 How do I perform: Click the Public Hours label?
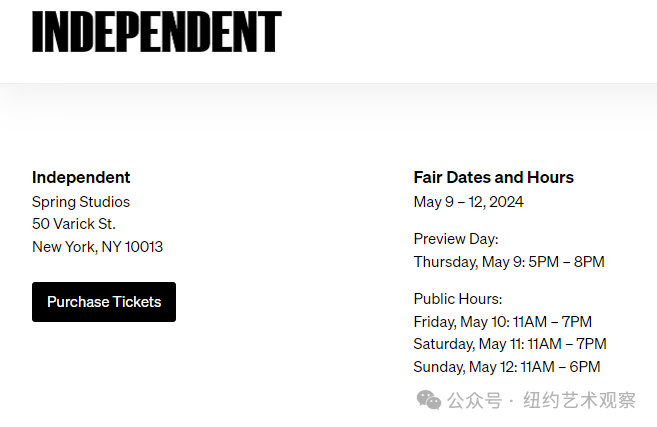click(x=457, y=299)
